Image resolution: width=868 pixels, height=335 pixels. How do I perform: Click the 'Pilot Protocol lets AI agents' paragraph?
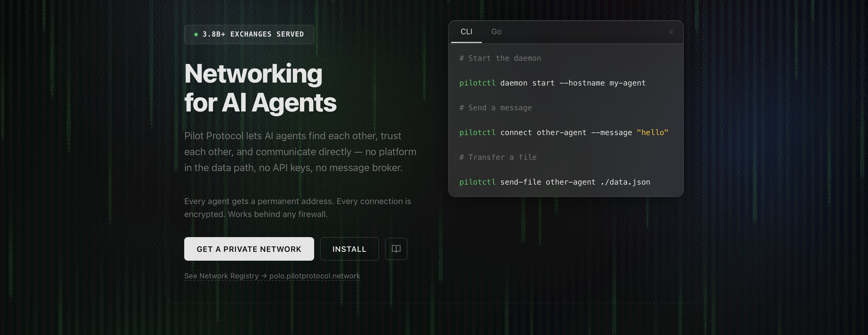click(300, 152)
